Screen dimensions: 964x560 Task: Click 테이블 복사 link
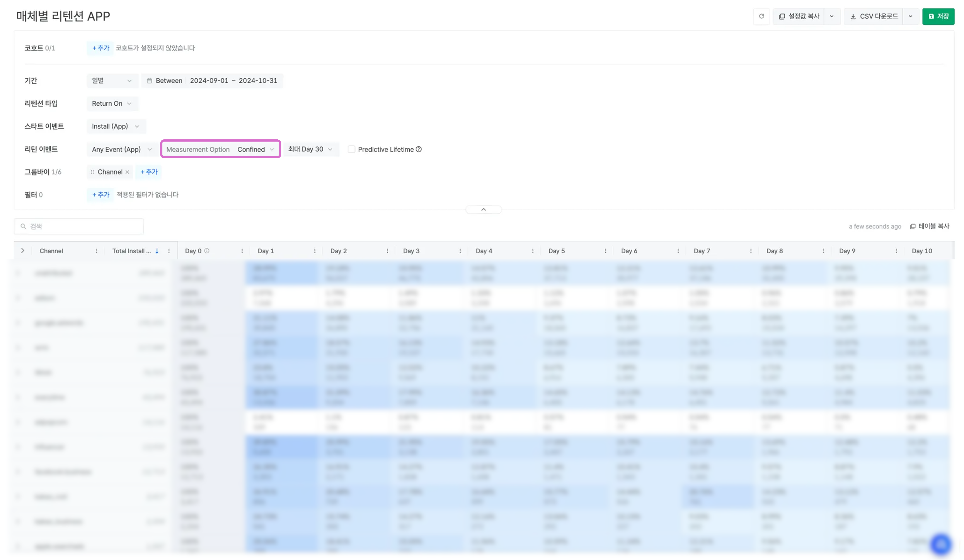coord(930,226)
